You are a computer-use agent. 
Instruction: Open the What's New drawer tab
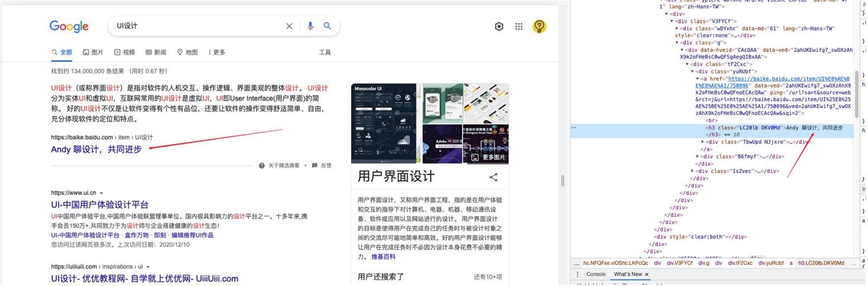628,275
